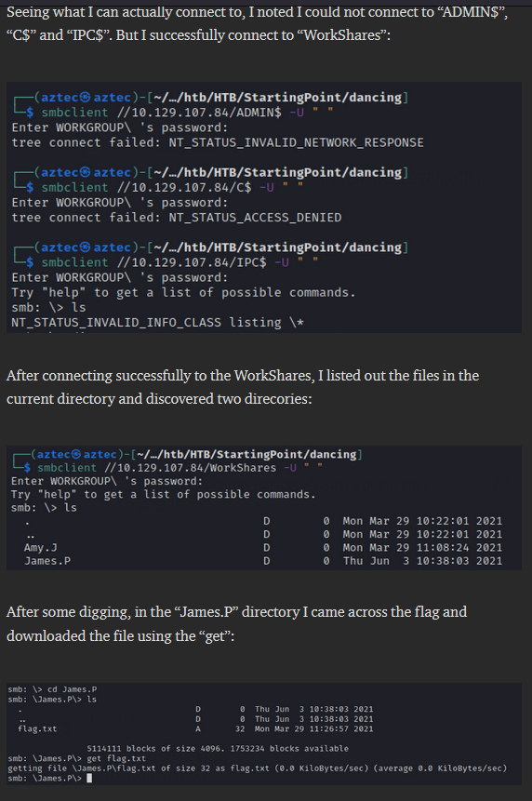Click the Kali symbol in the prompt above the C$ command
The image size is (532, 801).
point(86,172)
